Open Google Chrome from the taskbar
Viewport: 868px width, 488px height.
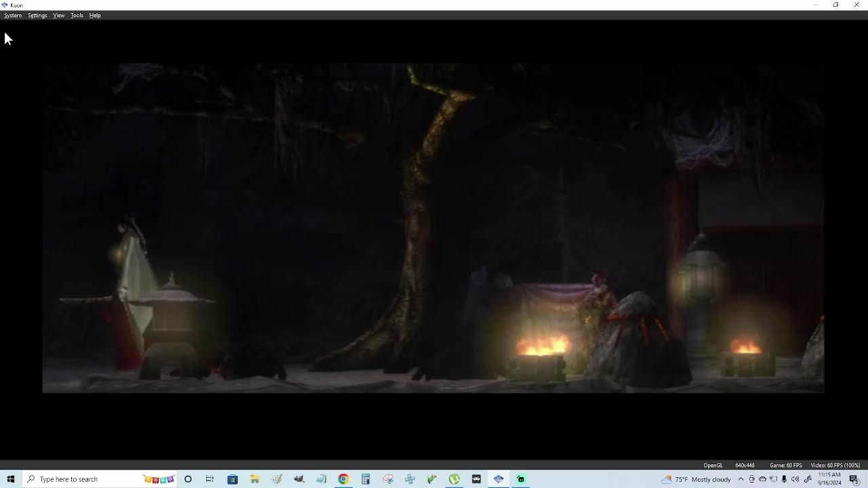click(x=343, y=479)
